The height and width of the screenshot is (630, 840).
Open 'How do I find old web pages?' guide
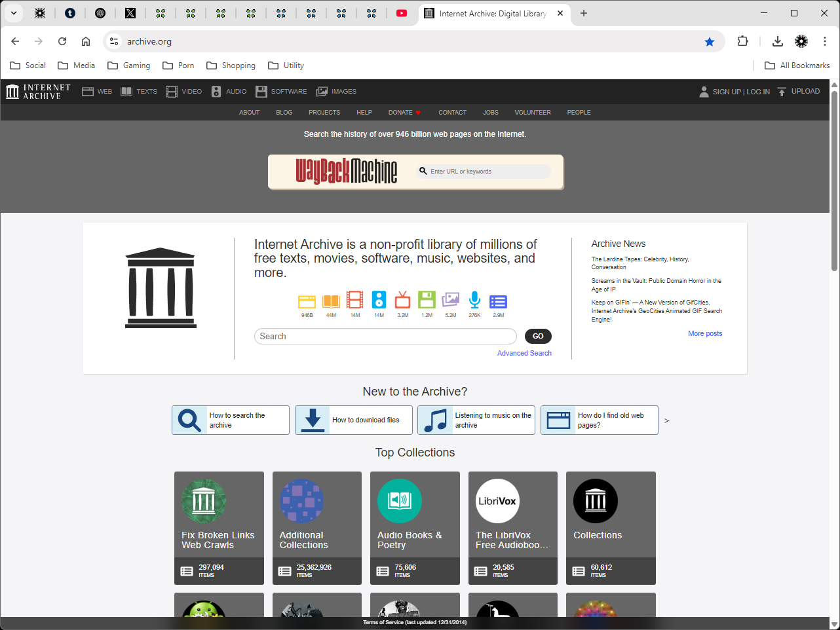click(x=600, y=420)
